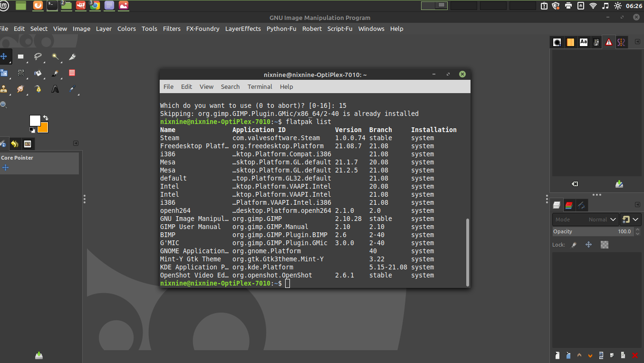Select the Paths pen tool

[38, 89]
